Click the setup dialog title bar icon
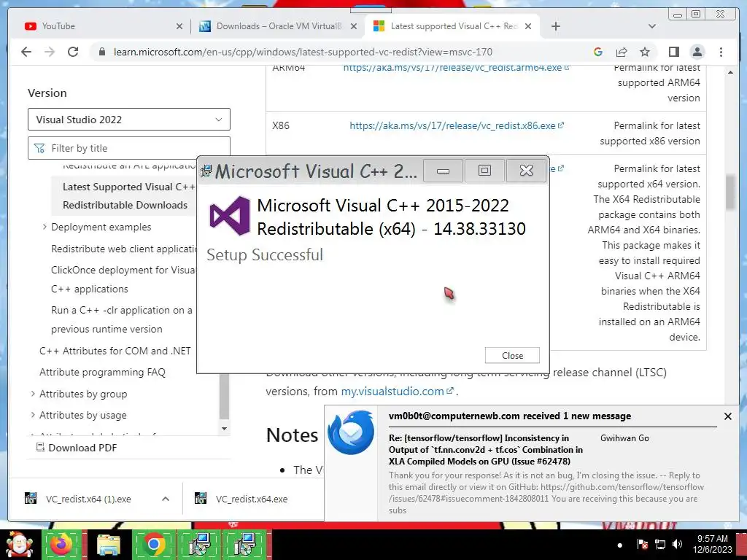 [x=206, y=171]
